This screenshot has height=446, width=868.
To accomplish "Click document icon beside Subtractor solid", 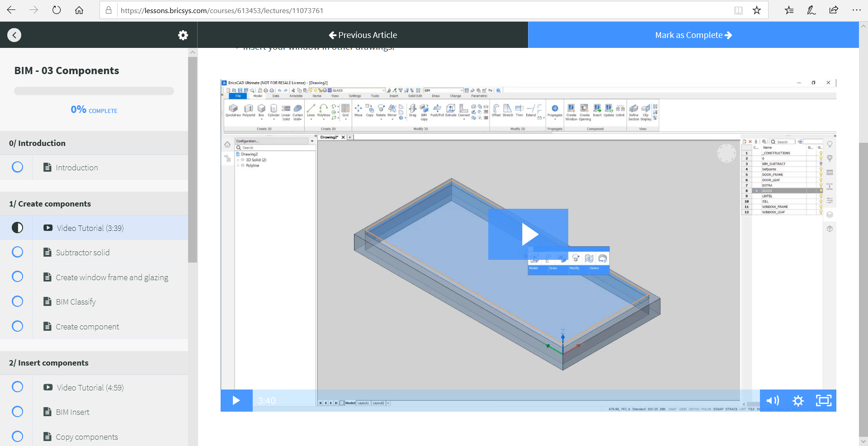I will tap(47, 252).
